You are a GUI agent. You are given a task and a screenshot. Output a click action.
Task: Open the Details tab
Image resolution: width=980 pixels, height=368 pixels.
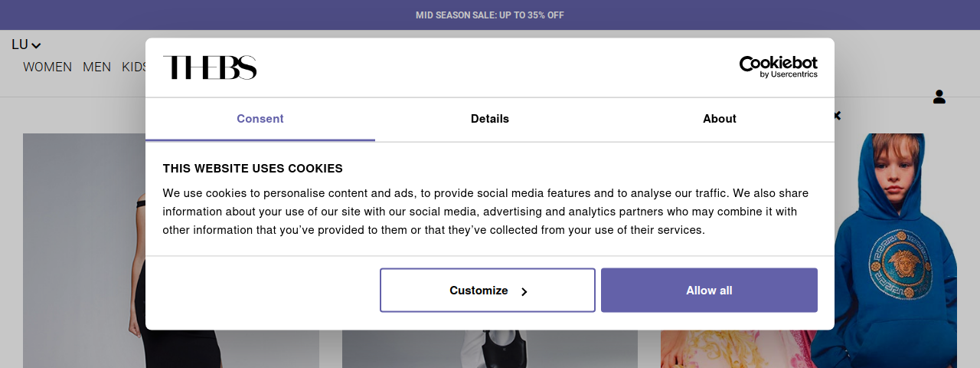click(490, 119)
